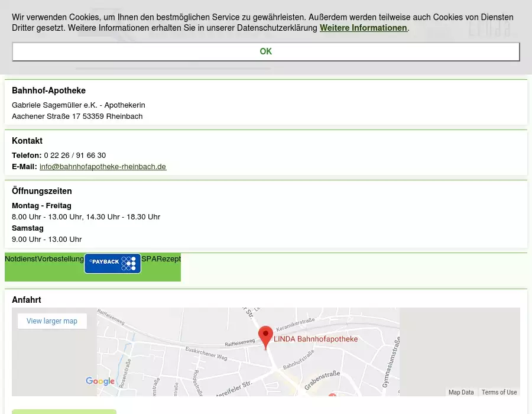
Task: Open the Notdienst menu item
Action: pos(21,259)
